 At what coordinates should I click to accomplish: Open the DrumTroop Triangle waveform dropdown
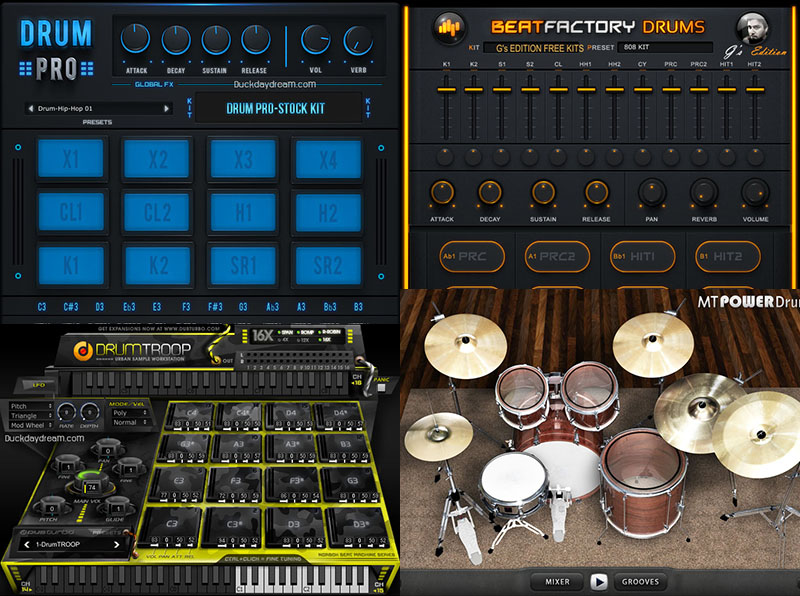[31, 415]
